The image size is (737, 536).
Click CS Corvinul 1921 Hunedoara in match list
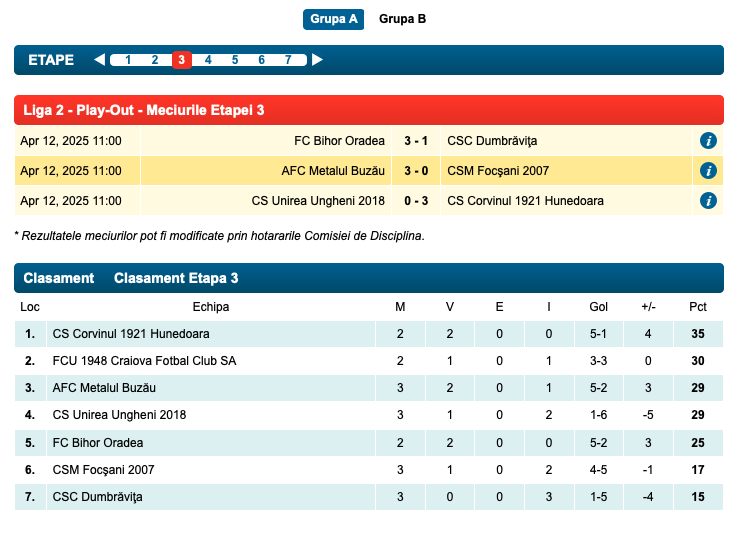(525, 201)
